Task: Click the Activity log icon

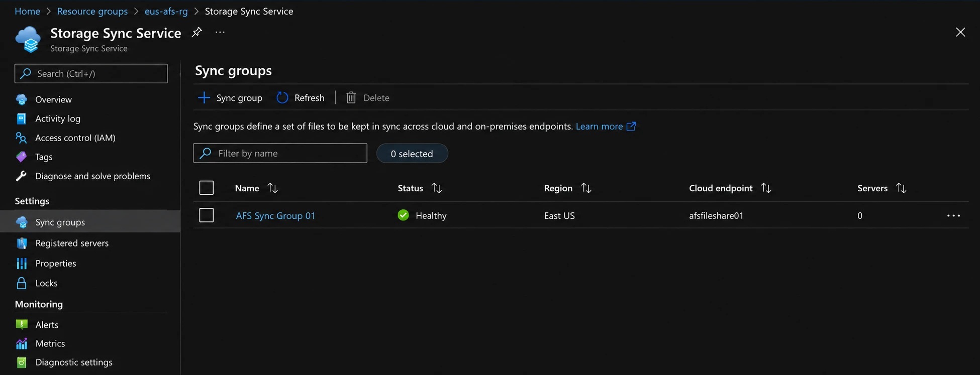Action: pos(22,118)
